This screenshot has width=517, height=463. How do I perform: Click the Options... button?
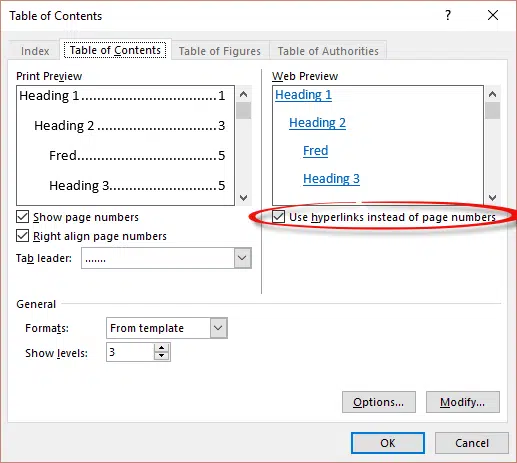(379, 402)
